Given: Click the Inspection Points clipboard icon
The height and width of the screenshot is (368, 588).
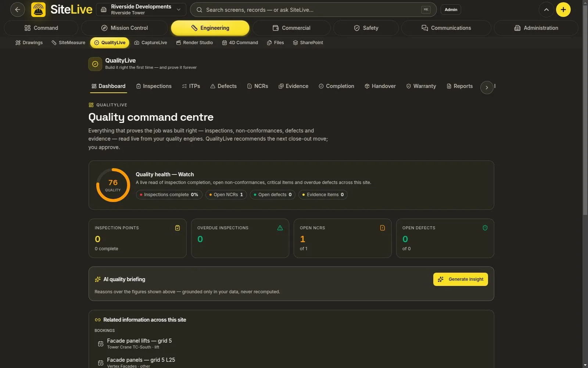Looking at the screenshot, I should (x=178, y=228).
